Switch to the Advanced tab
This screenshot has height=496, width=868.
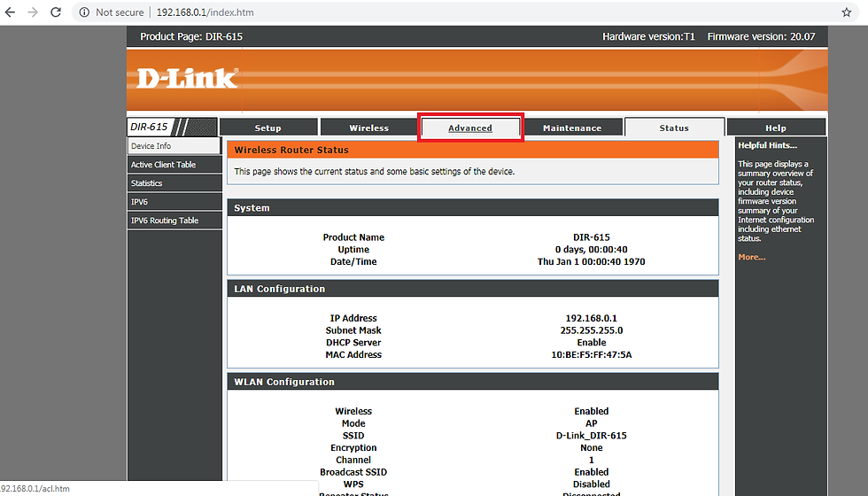coord(470,128)
